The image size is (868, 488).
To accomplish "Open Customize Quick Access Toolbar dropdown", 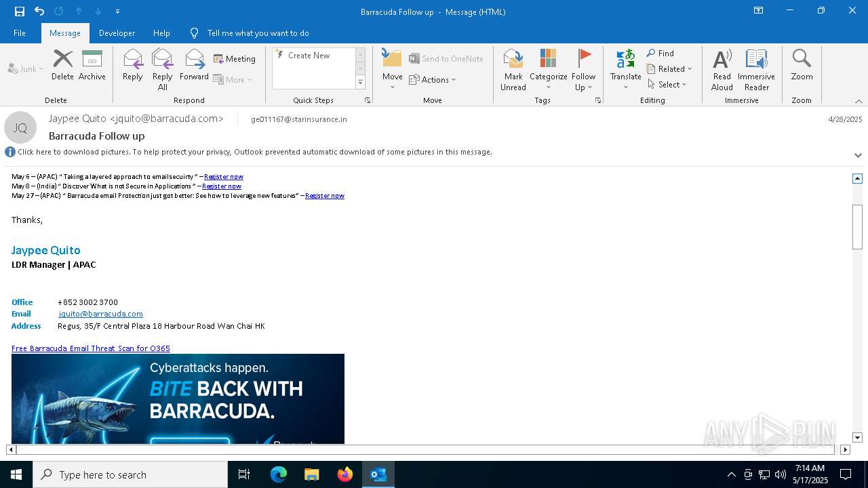I will click(118, 12).
